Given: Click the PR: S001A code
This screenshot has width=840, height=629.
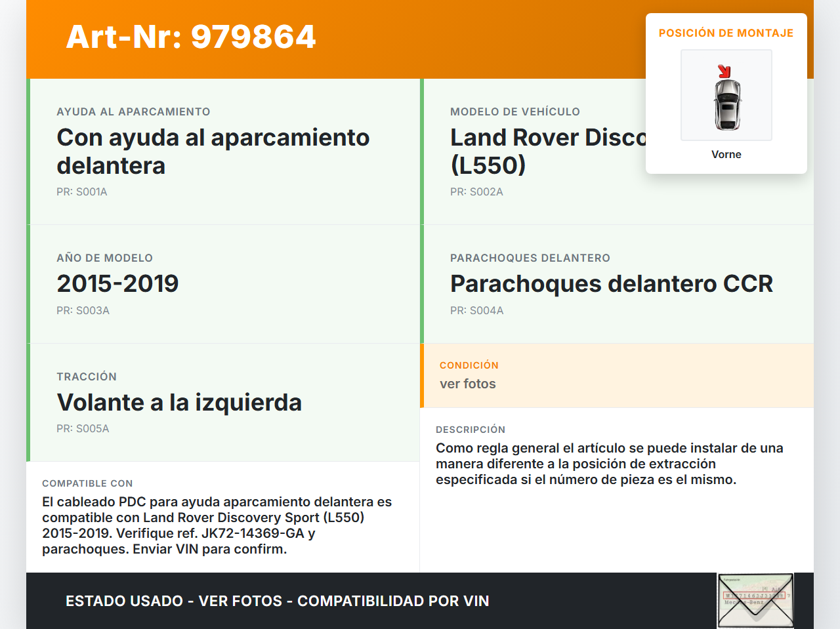Looking at the screenshot, I should coord(81,192).
